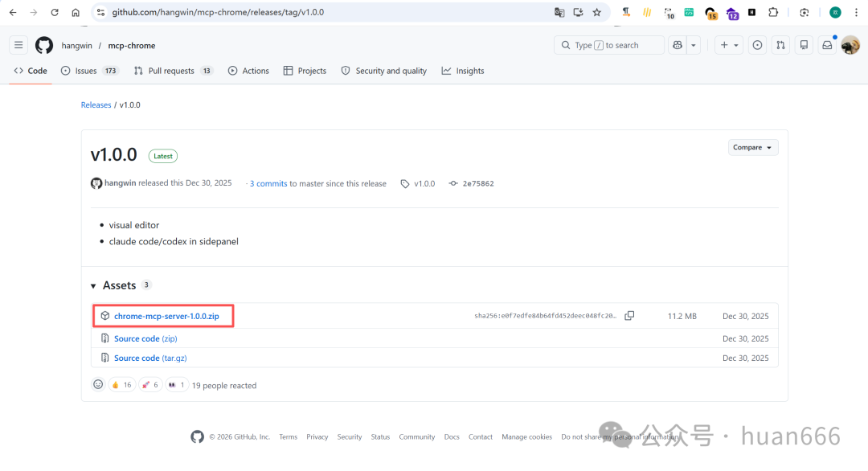Image resolution: width=868 pixels, height=471 pixels.
Task: Open Terms footer link
Action: pos(288,436)
